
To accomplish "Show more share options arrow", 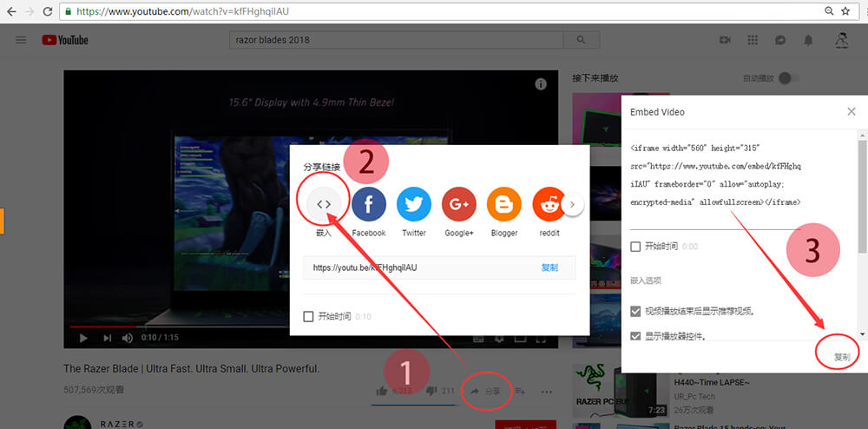I will click(x=573, y=204).
